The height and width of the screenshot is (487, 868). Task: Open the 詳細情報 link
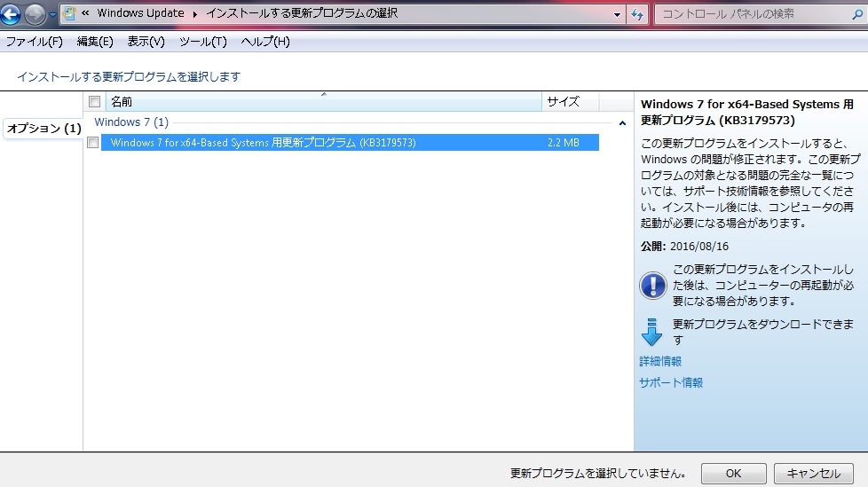[x=660, y=361]
